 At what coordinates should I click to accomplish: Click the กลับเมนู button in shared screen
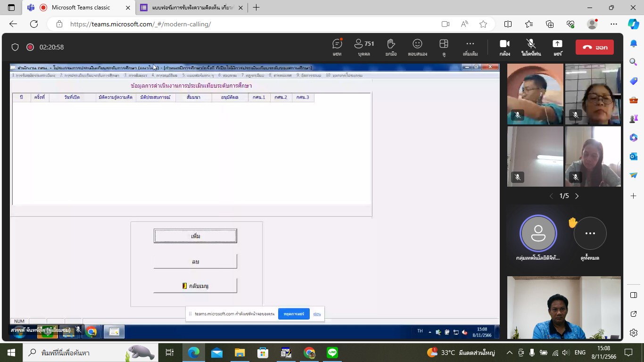pyautogui.click(x=195, y=286)
